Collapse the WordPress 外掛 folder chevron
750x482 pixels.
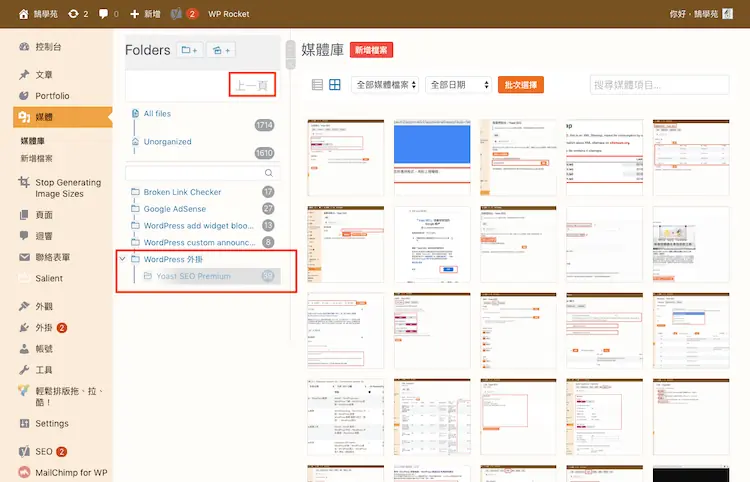[122, 259]
